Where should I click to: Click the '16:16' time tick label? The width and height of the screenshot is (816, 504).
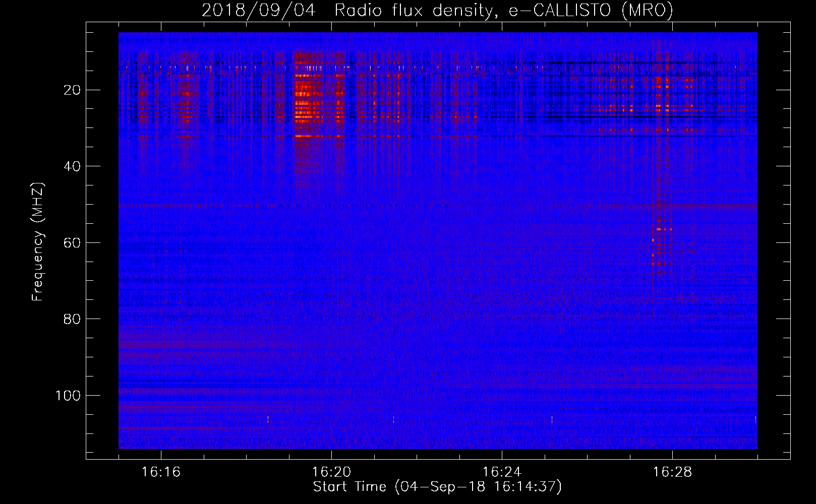click(x=161, y=472)
